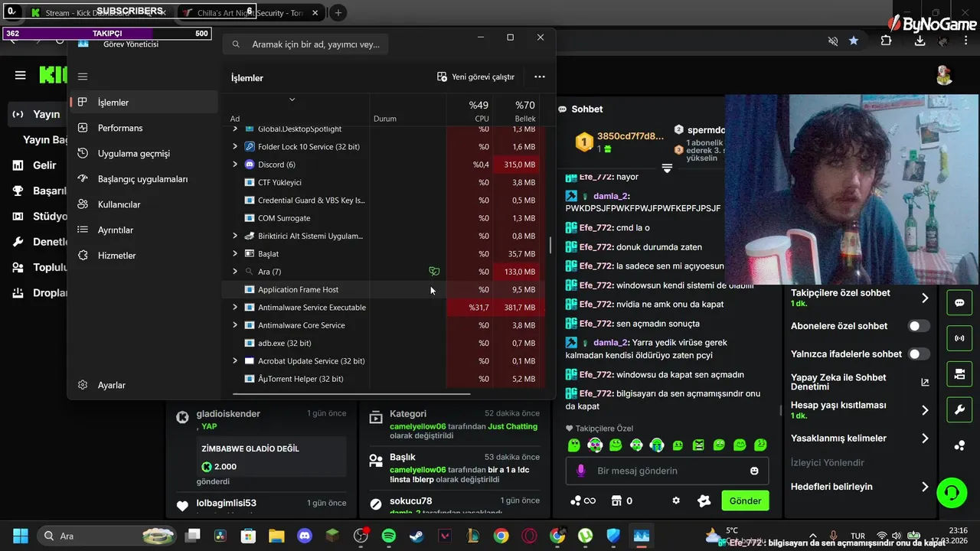This screenshot has width=980, height=551.
Task: Click the Task Manager search field
Action: click(x=305, y=44)
